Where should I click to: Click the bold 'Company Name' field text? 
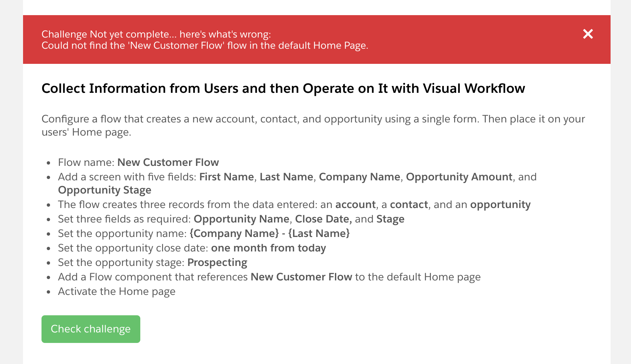click(x=359, y=177)
